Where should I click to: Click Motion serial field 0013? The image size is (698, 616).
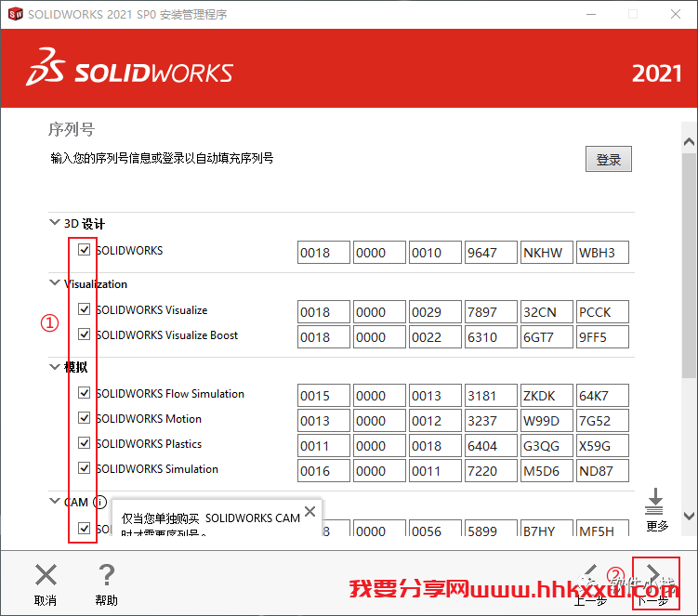pos(323,420)
